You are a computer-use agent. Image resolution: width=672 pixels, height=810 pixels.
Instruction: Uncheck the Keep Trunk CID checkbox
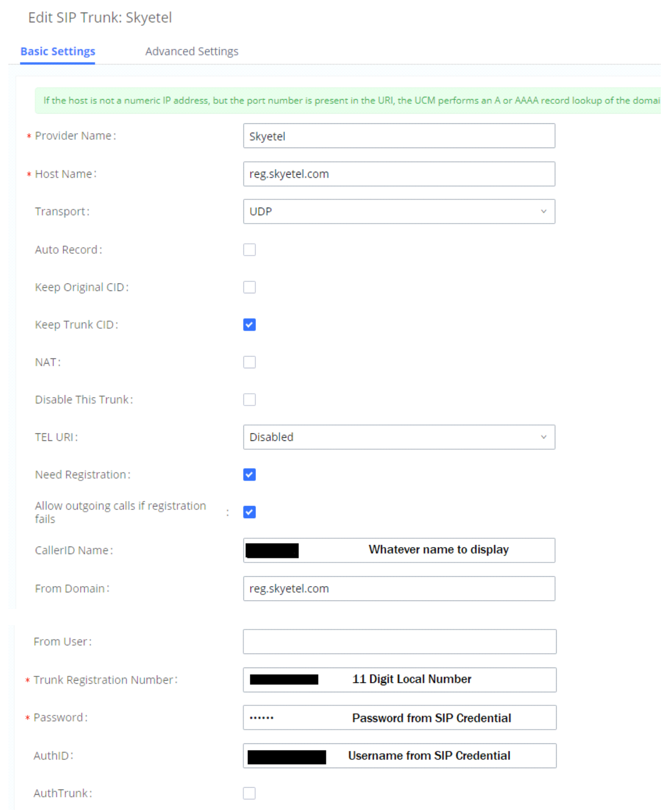249,324
